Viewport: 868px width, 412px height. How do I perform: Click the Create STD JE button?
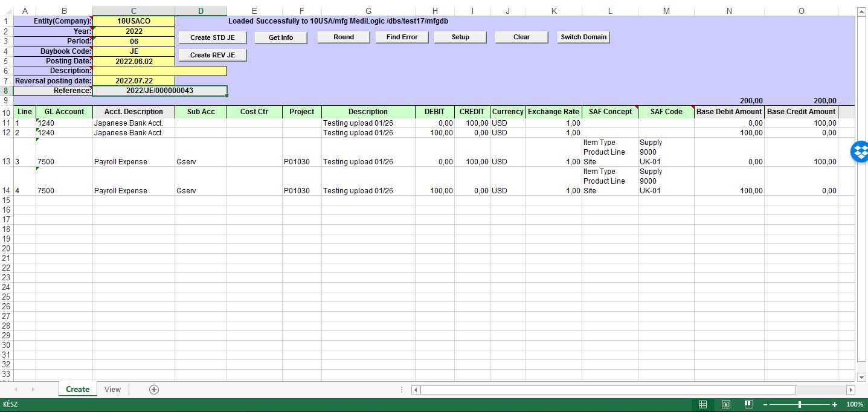click(x=212, y=37)
